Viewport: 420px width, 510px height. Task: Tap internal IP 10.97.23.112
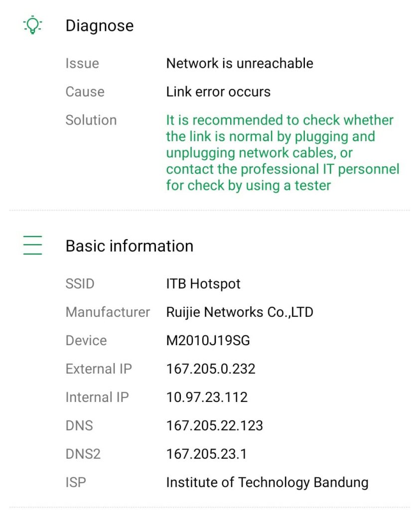pos(207,397)
